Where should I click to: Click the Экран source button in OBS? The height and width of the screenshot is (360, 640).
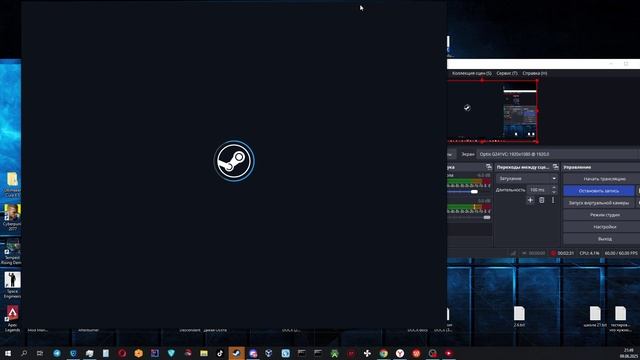pyautogui.click(x=468, y=154)
